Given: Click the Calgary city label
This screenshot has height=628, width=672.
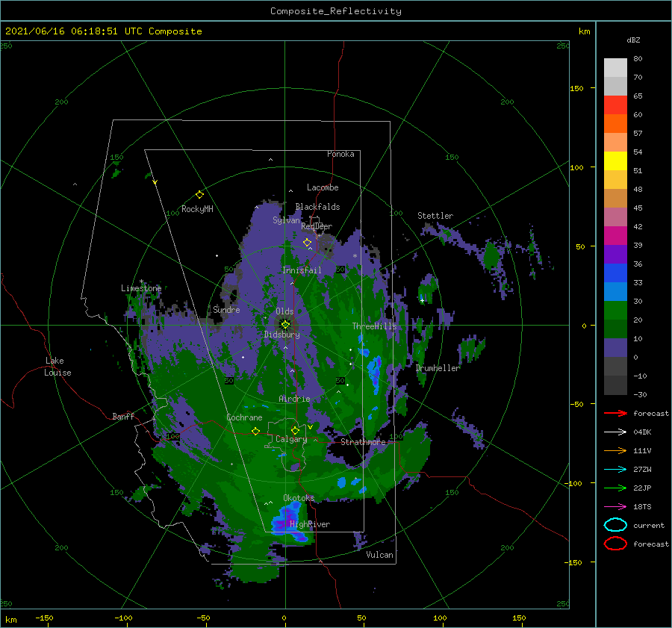Looking at the screenshot, I should (x=291, y=439).
